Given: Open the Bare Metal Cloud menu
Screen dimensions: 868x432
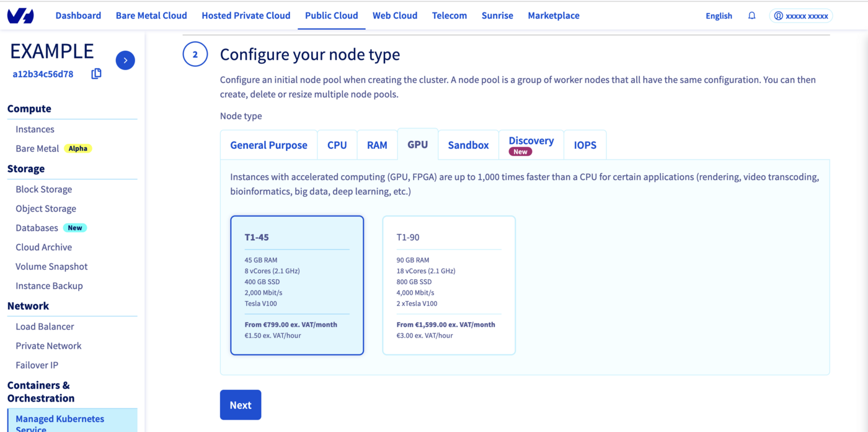Looking at the screenshot, I should [151, 15].
